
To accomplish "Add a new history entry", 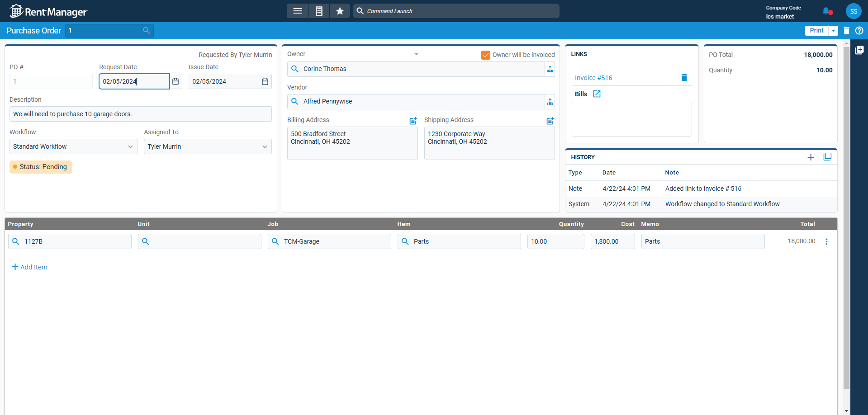I will coord(811,157).
